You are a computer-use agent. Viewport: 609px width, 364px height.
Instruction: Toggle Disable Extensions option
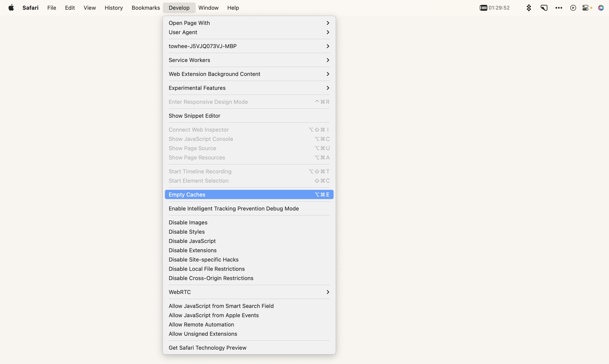[x=192, y=250]
